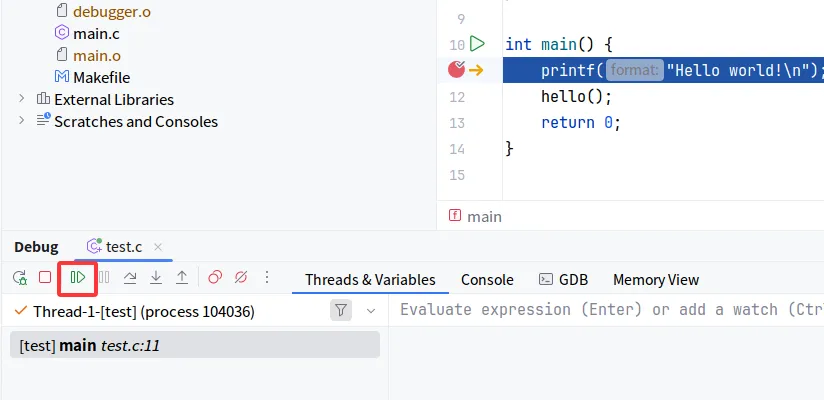Click the Rerun debug icon
The width and height of the screenshot is (824, 400).
point(20,278)
